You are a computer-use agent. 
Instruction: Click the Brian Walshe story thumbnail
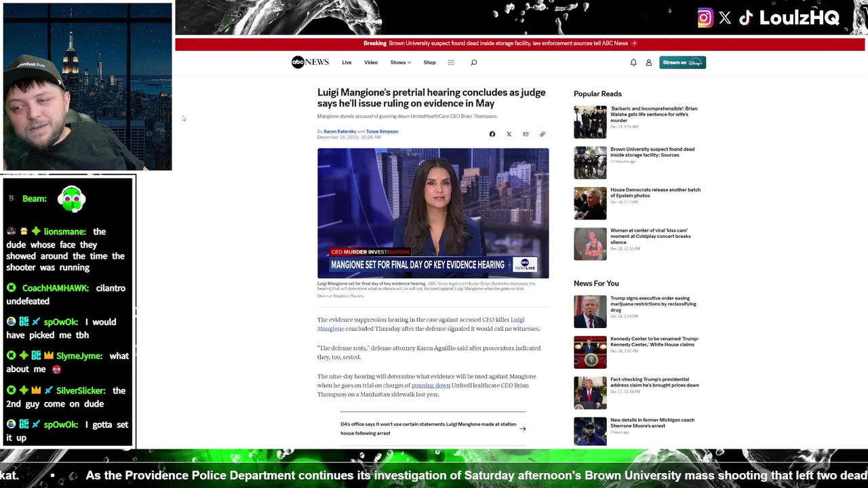pyautogui.click(x=590, y=122)
